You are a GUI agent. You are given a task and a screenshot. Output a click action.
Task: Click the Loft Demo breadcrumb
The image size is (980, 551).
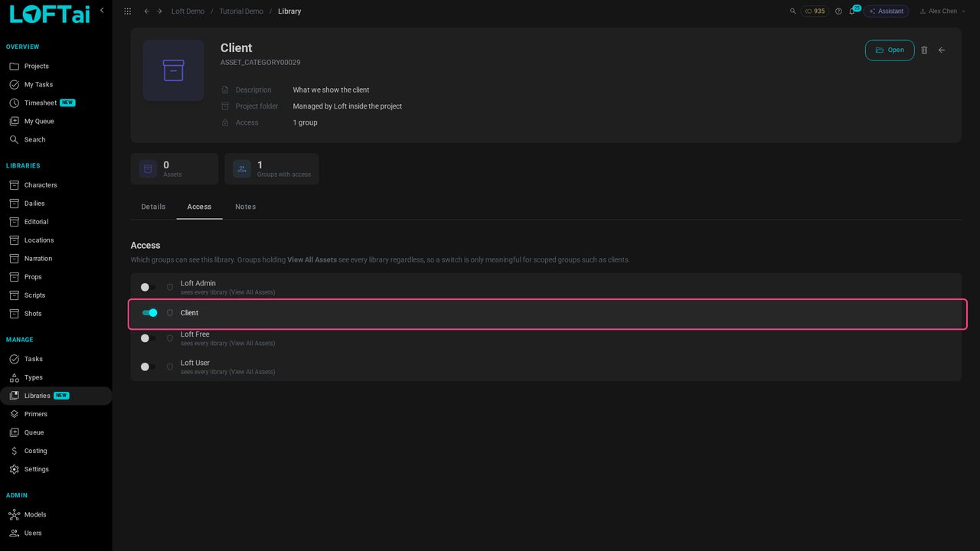pos(188,11)
